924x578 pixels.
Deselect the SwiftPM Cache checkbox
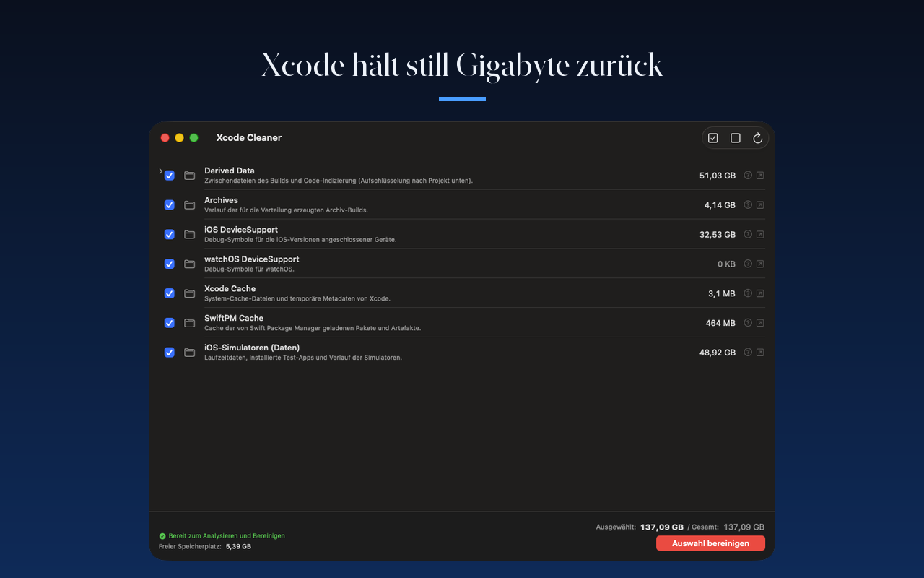170,323
